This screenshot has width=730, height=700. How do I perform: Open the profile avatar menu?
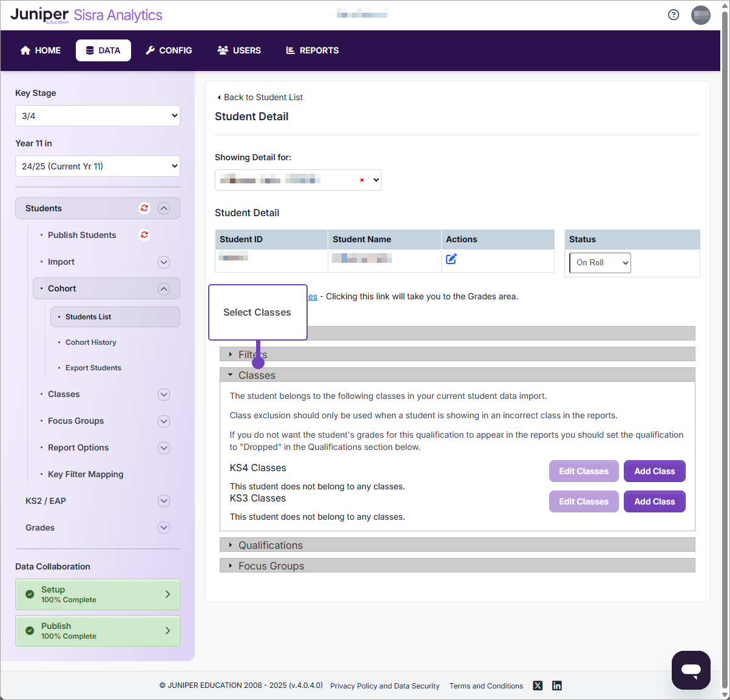[701, 15]
